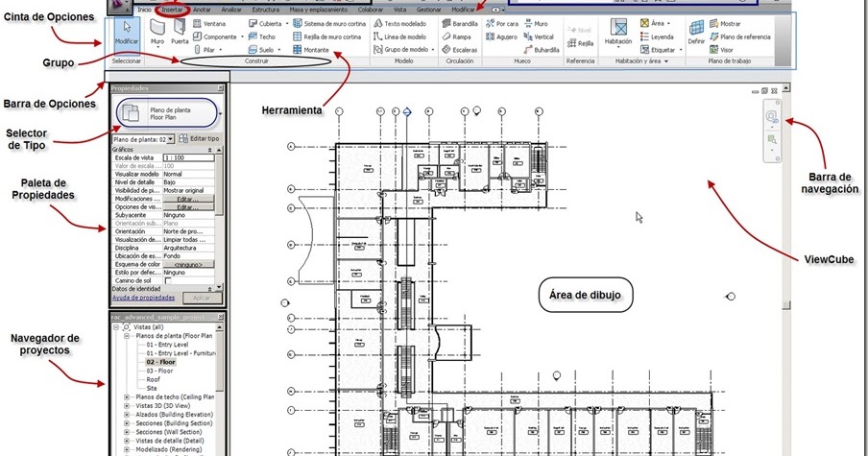
Task: Choose Rejilla de muro cortina tool
Action: pyautogui.click(x=327, y=36)
